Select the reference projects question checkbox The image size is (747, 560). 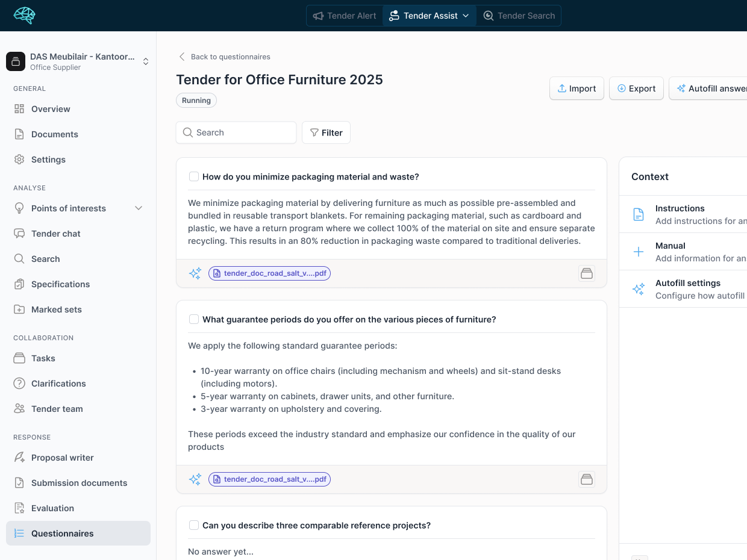194,524
